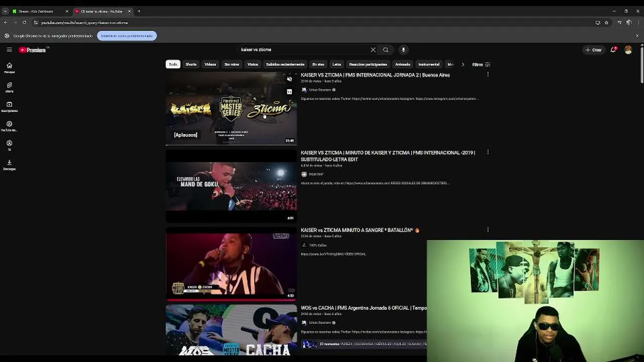Show more filter chips with the arrow
Viewport: 644px width, 362px height.
click(x=463, y=64)
